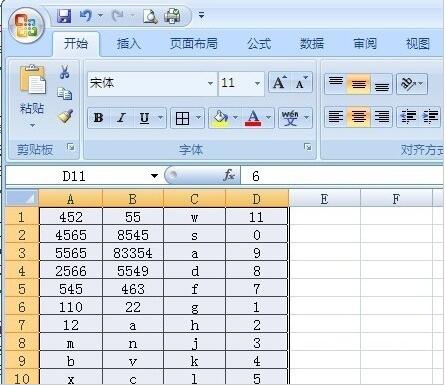Undo the last action

tap(86, 16)
